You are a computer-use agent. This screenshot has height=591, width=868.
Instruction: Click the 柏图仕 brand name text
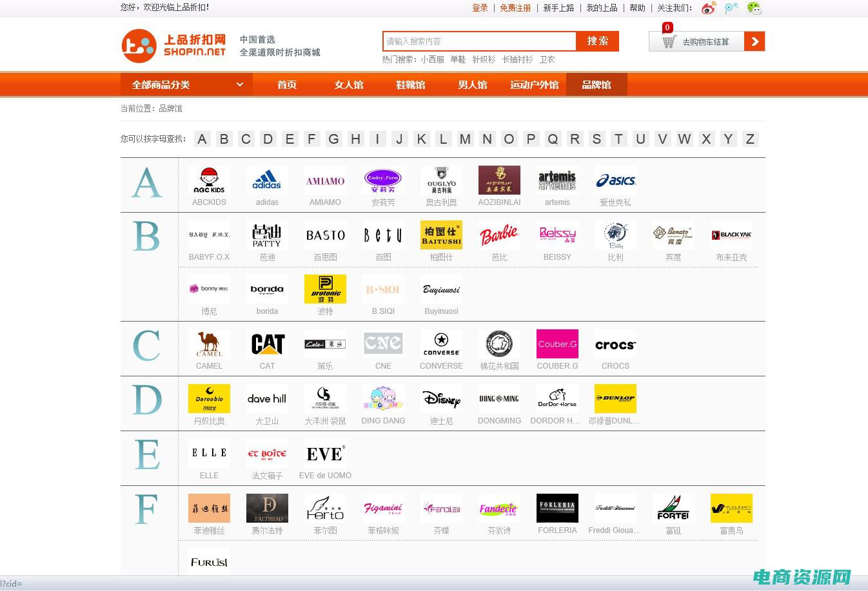pos(441,257)
